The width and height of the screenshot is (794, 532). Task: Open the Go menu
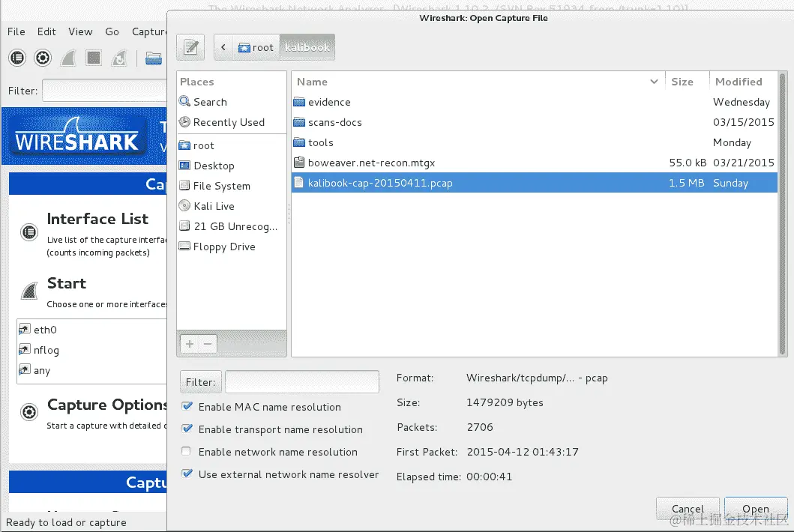click(112, 31)
